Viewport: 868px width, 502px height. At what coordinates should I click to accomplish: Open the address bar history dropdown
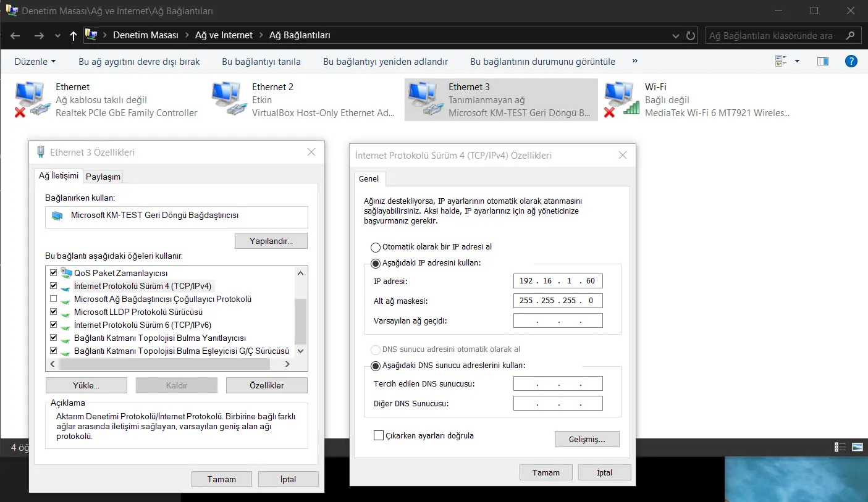click(x=675, y=35)
